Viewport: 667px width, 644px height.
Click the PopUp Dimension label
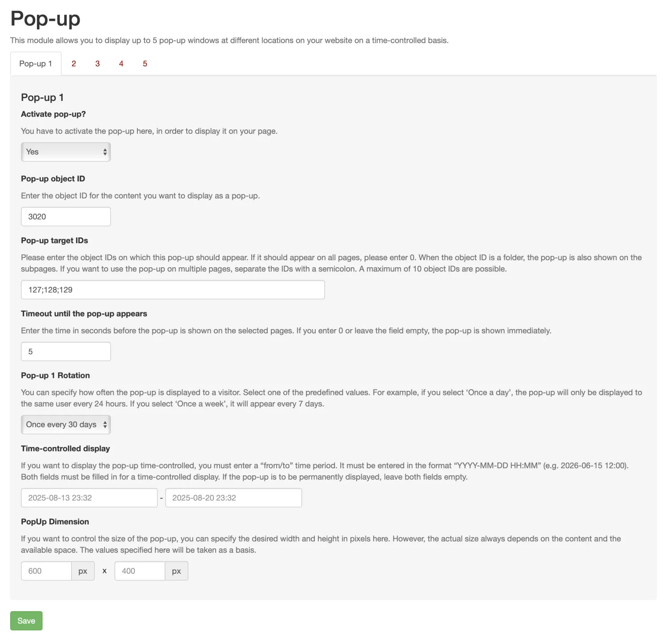(55, 522)
